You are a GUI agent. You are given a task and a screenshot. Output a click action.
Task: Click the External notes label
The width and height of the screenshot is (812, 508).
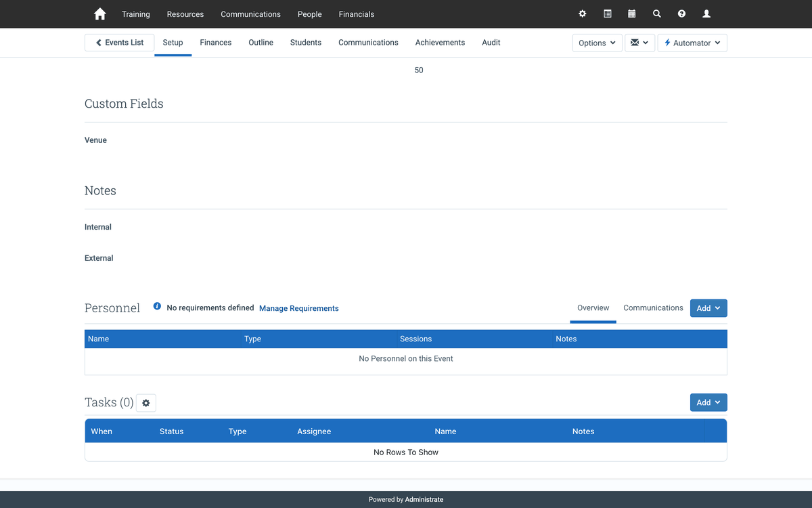(99, 258)
